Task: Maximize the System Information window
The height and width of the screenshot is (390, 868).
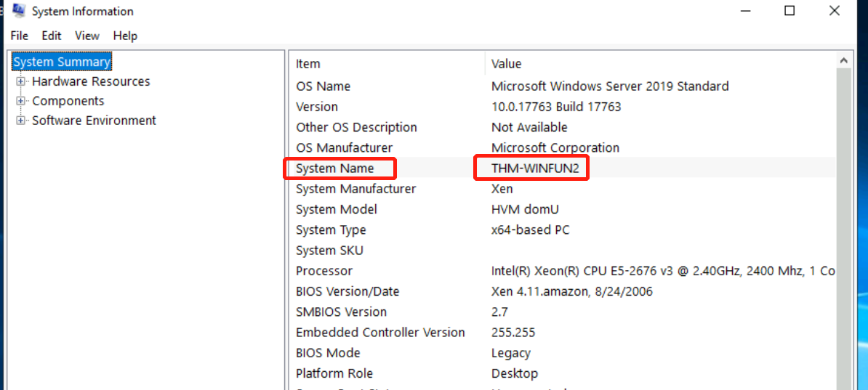Action: (789, 11)
